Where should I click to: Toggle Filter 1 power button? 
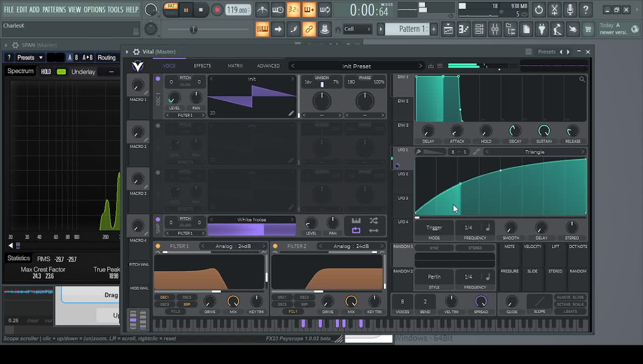point(158,246)
